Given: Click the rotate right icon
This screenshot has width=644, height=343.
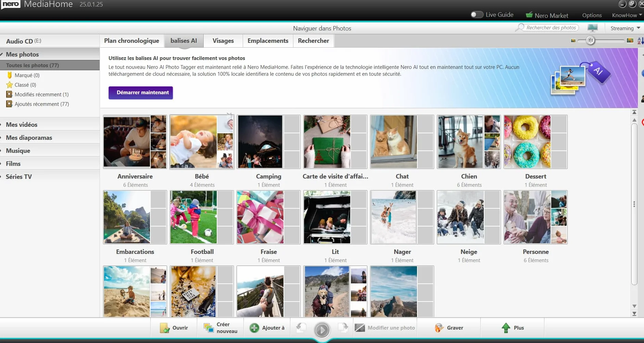Looking at the screenshot, I should tap(343, 328).
